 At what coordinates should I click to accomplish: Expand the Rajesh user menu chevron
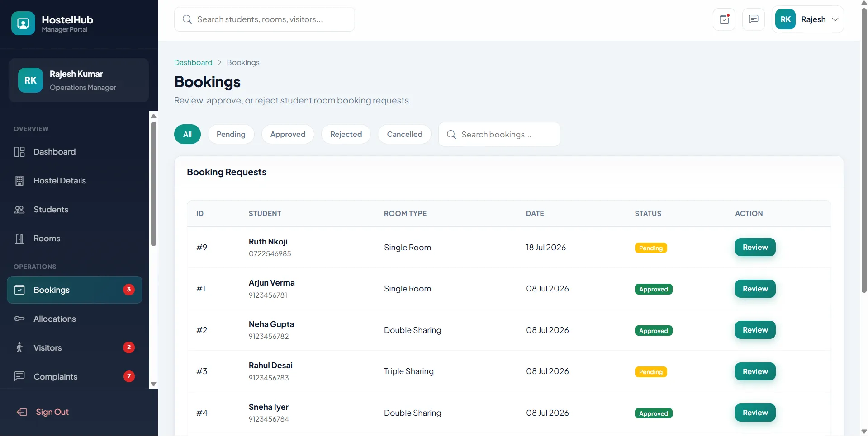[x=835, y=19]
